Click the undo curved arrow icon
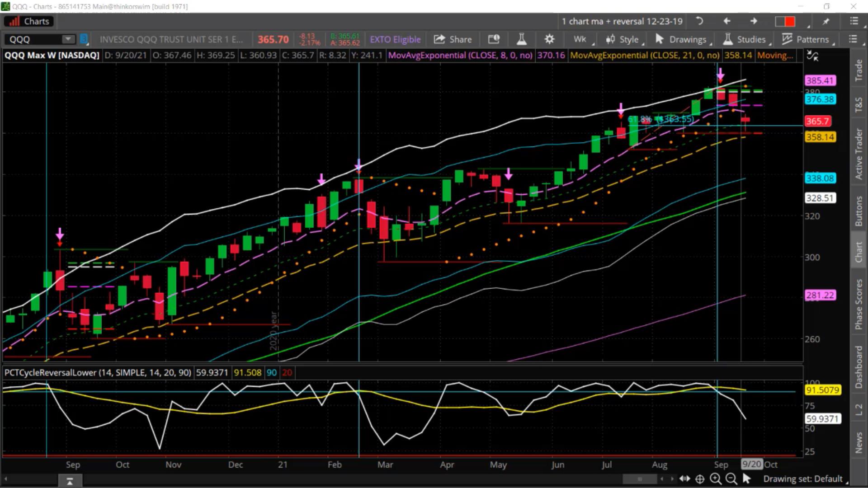Viewport: 868px width, 488px height. [x=699, y=21]
